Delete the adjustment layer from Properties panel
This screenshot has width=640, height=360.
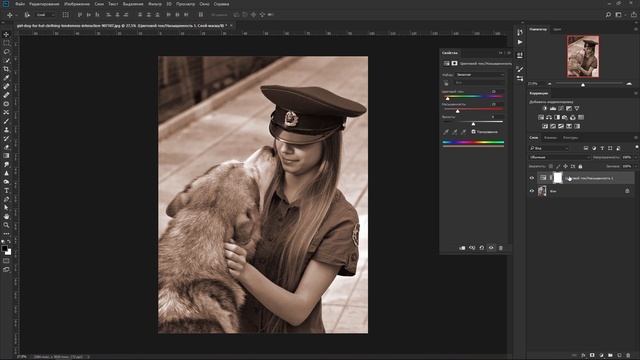(501, 248)
